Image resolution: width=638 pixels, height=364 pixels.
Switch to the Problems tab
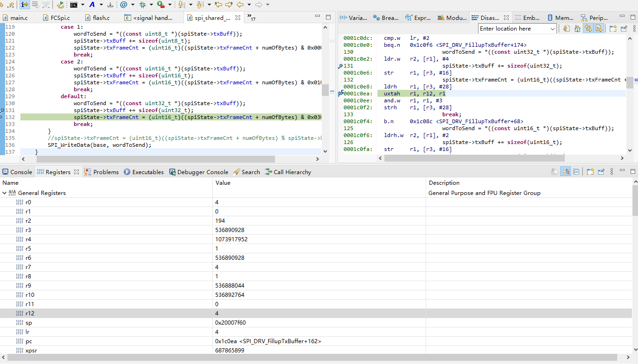(102, 172)
